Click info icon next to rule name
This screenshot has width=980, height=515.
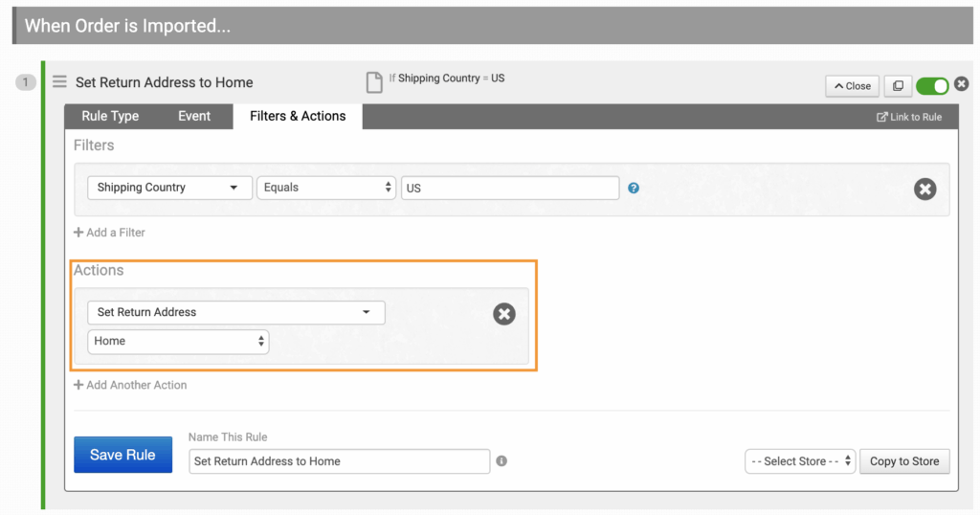[501, 461]
